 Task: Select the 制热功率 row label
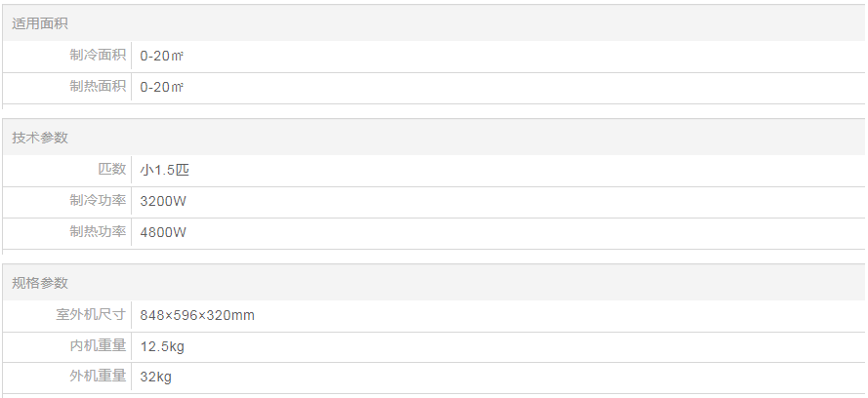[98, 232]
